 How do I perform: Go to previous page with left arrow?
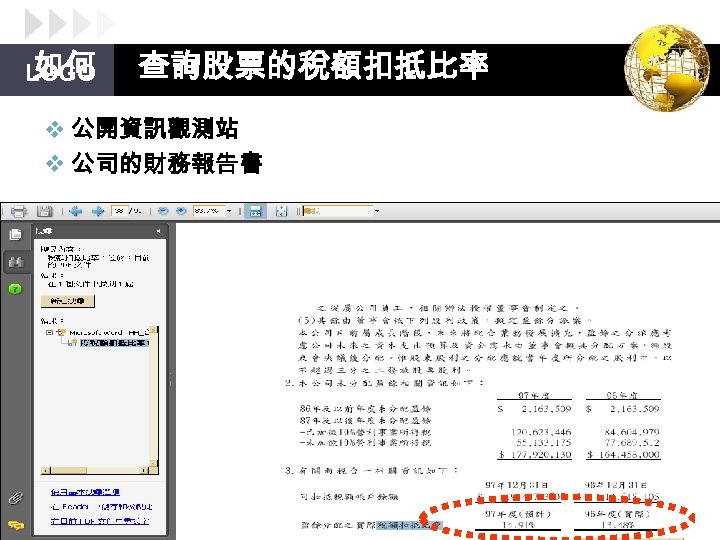[x=75, y=211]
